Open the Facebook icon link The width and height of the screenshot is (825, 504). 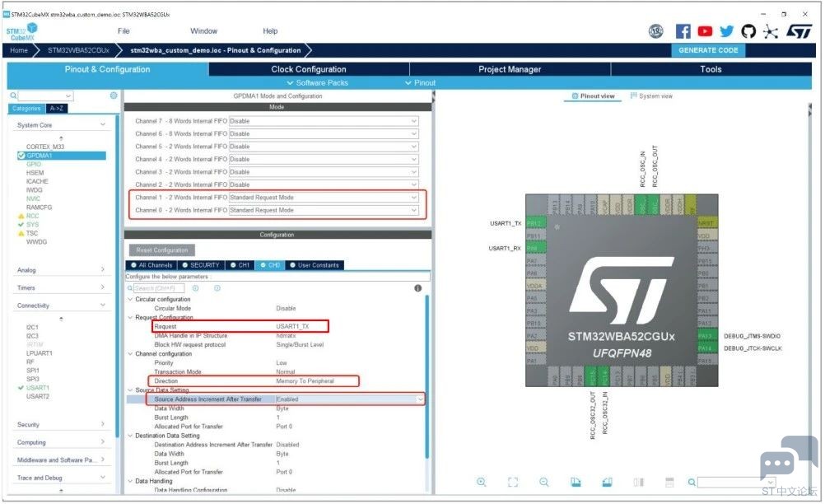pos(683,31)
